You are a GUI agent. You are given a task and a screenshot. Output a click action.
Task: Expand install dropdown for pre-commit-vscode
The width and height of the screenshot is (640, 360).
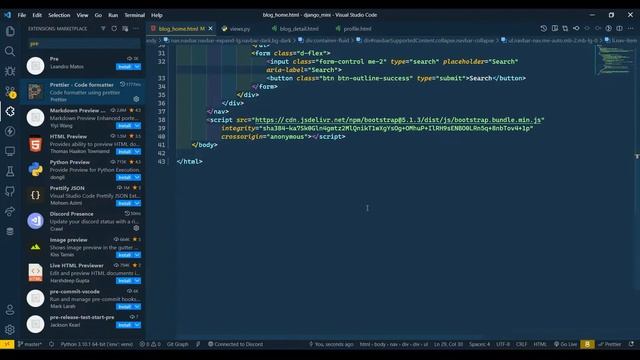point(137,307)
